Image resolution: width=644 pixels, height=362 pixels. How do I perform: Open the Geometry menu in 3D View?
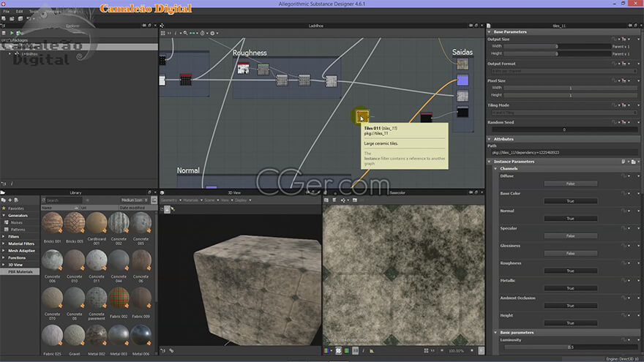pyautogui.click(x=171, y=200)
